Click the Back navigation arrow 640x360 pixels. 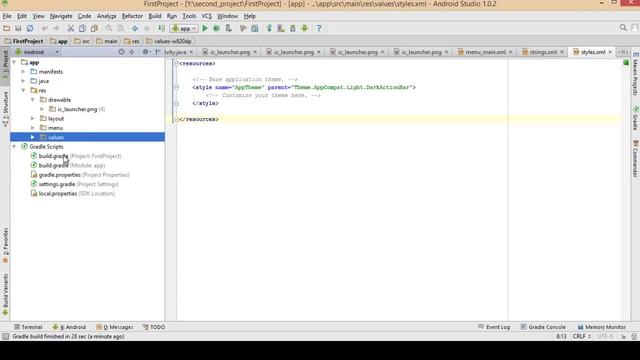point(135,28)
